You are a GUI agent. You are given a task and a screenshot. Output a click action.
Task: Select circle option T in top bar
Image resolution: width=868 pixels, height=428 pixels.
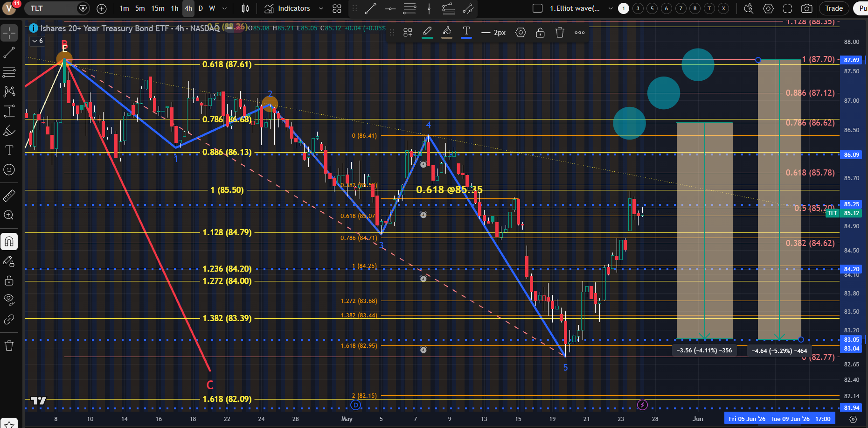pos(709,8)
